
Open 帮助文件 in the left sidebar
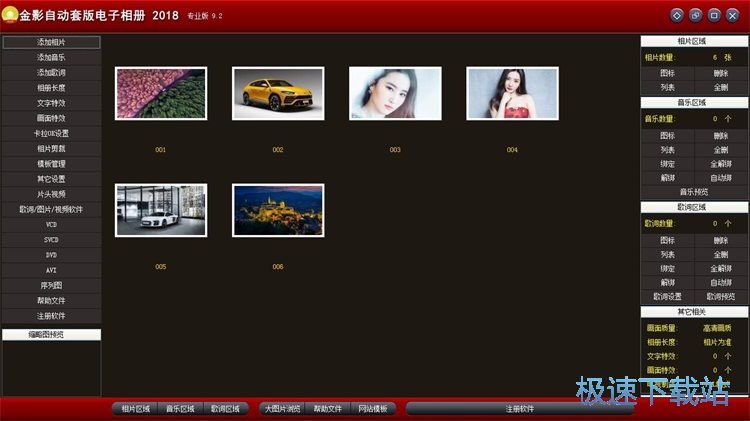pos(51,301)
